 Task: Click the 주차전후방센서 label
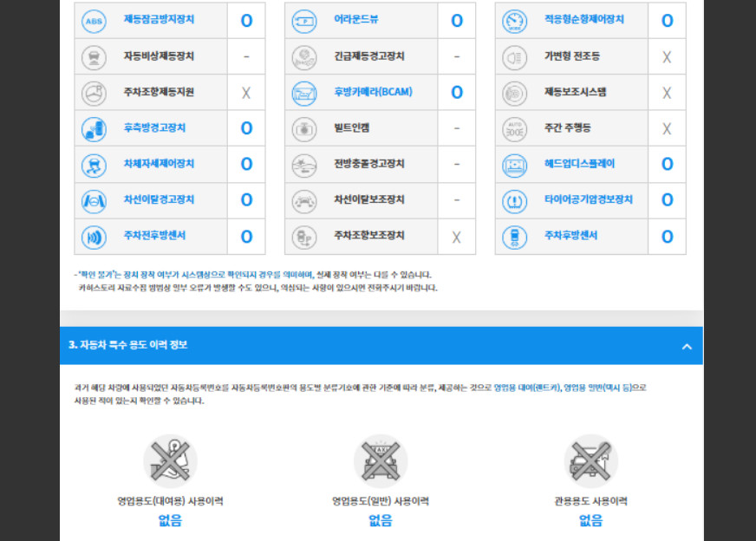click(x=154, y=235)
